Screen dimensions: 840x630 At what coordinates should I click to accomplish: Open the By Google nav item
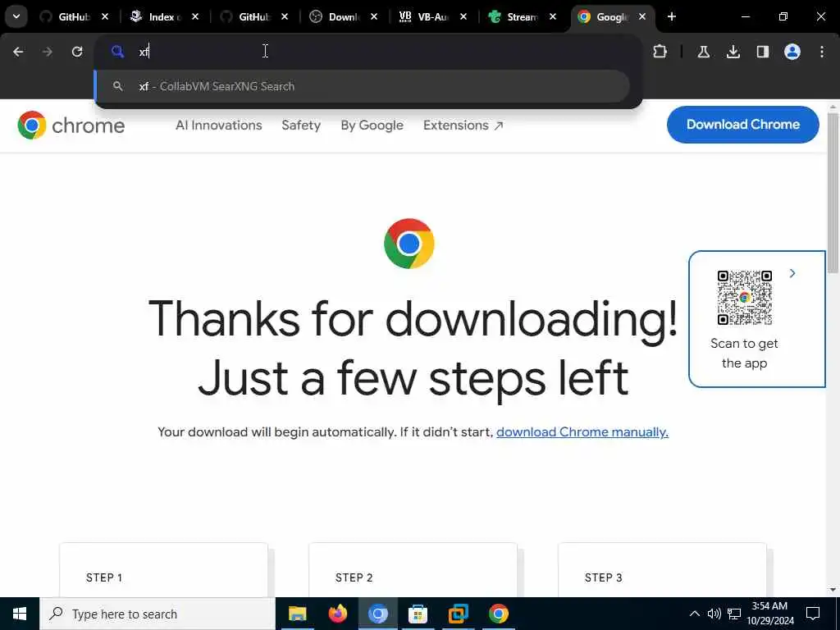372,125
